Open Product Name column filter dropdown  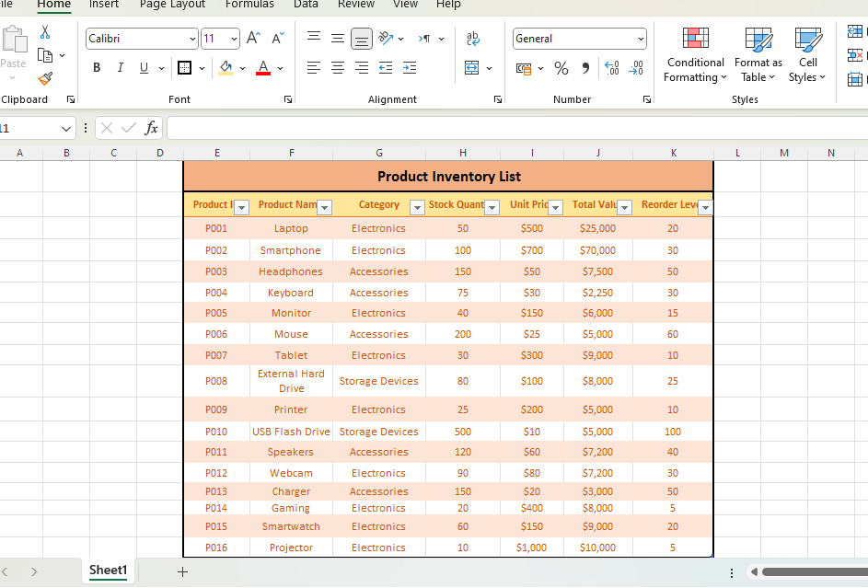point(324,207)
